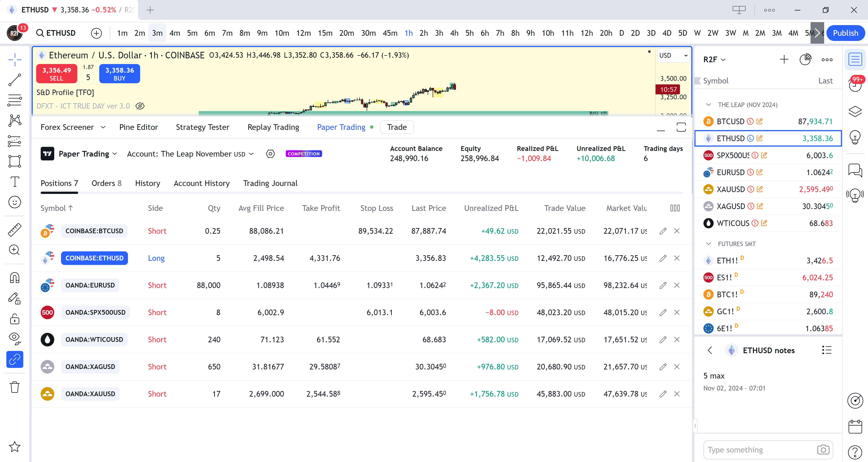This screenshot has height=462, width=868.
Task: Add symbol to watchlist with plus icon
Action: (784, 60)
